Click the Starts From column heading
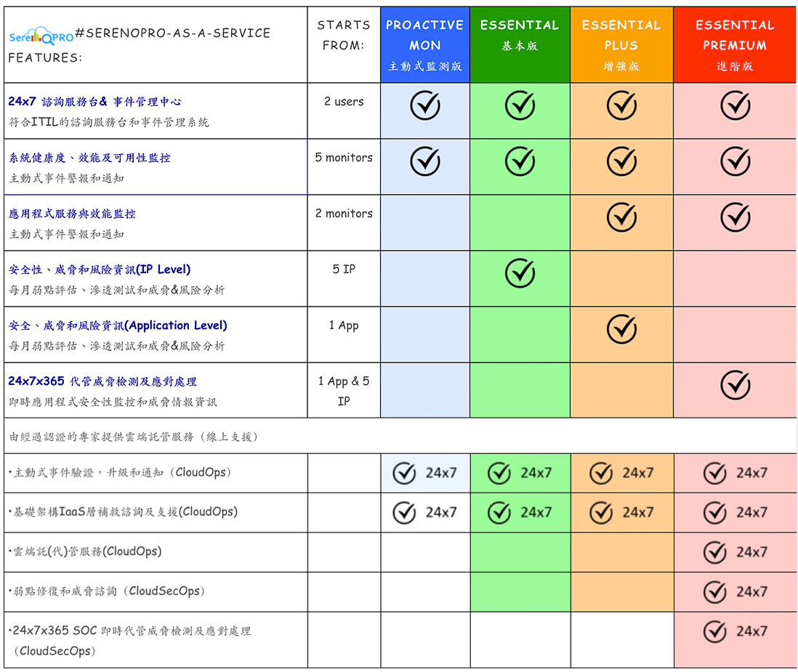Viewport: 798px width, 672px height. click(344, 35)
